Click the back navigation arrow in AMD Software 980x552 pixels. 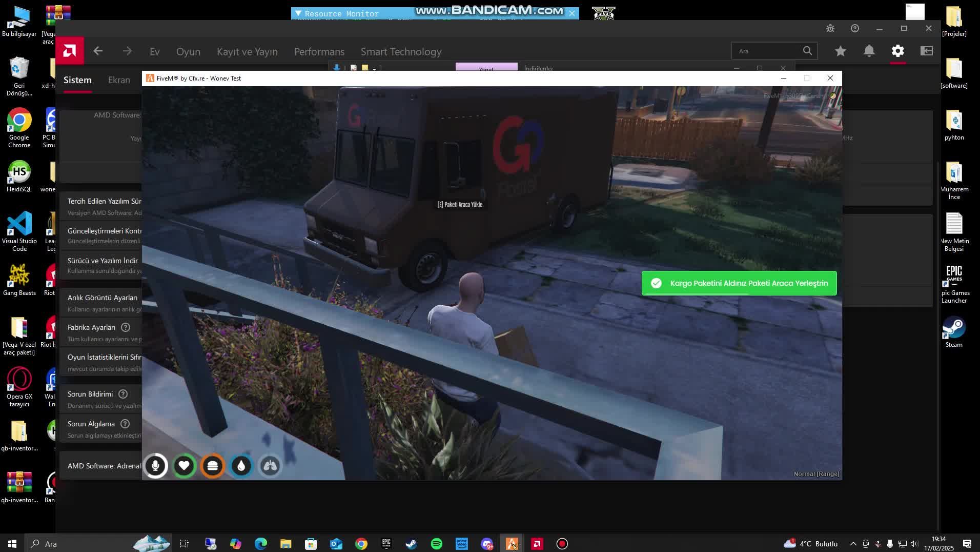(x=98, y=51)
